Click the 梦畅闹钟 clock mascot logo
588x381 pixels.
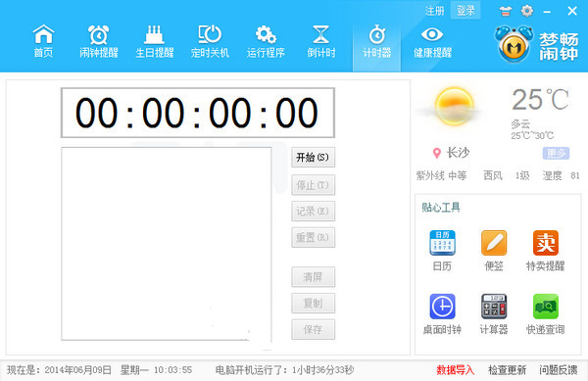514,43
